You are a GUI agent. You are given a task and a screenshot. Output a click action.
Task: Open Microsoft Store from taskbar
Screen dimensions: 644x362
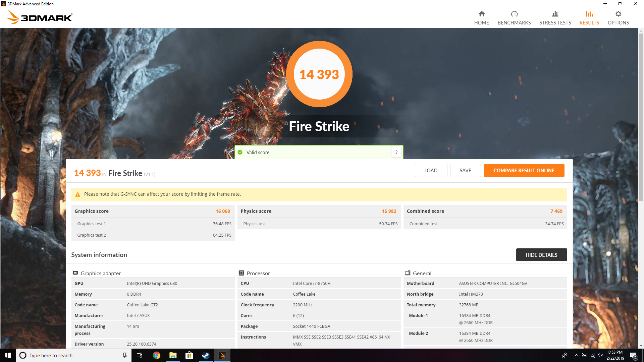pyautogui.click(x=189, y=355)
